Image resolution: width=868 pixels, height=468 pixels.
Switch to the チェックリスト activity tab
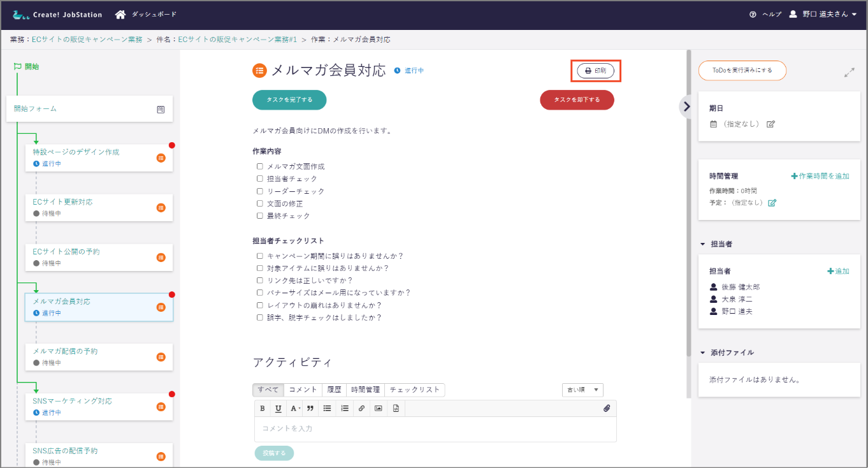[415, 390]
